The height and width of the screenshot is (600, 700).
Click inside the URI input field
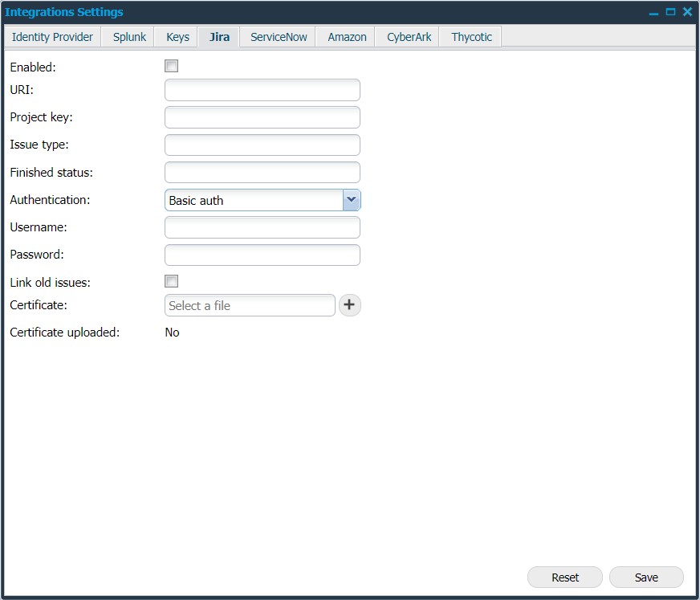262,89
